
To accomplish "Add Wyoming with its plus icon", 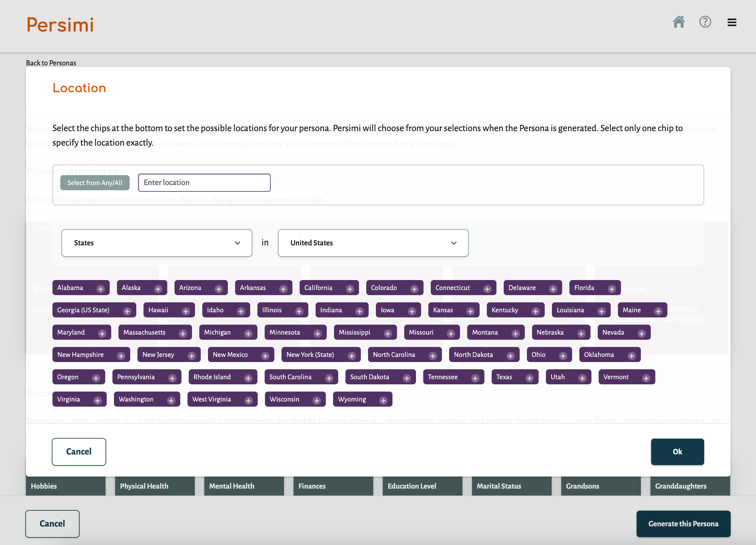I will [x=383, y=401].
